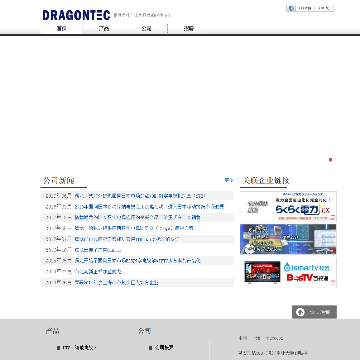Open the last news headline in the list

click(116, 282)
